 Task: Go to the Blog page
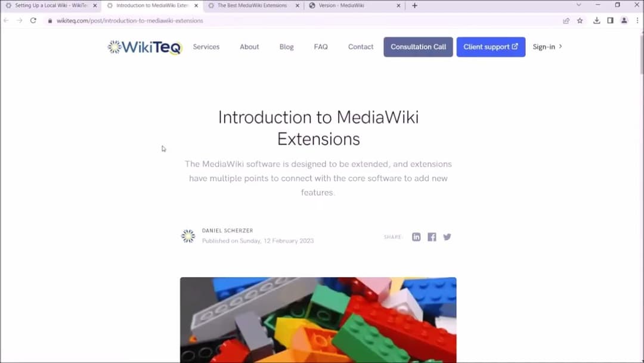click(286, 47)
